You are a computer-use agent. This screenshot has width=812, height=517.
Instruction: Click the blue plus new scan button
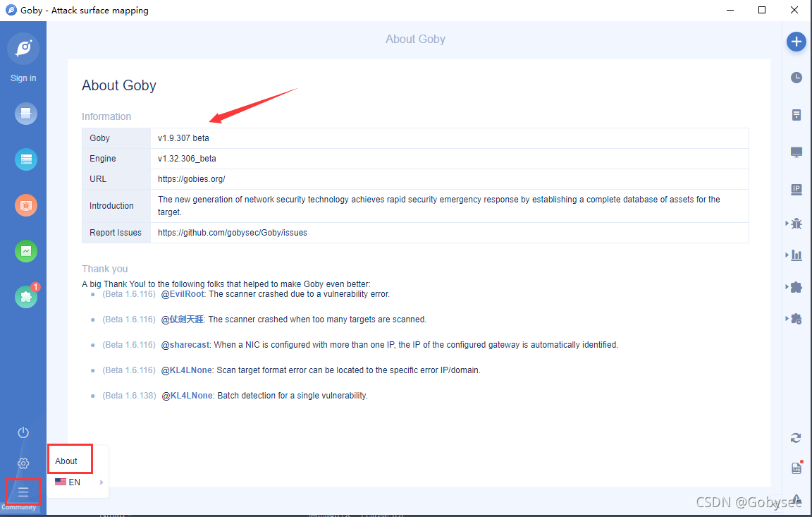[x=796, y=42]
